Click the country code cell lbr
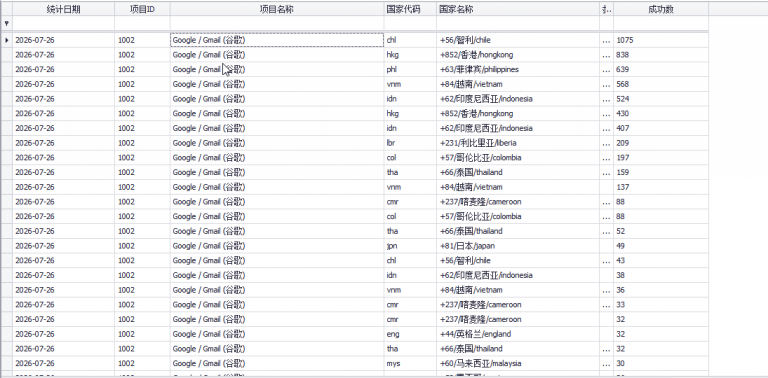Viewport: 768px width, 378px height. pos(410,143)
